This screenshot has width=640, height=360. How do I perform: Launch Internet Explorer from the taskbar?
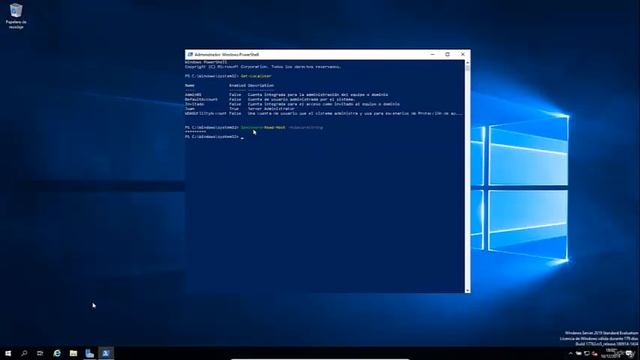point(57,353)
